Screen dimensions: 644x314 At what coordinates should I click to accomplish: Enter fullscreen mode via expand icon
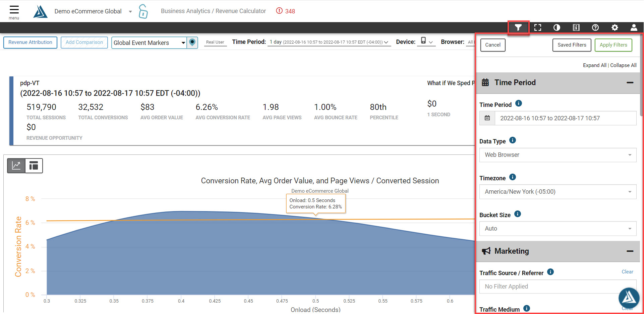click(x=538, y=27)
